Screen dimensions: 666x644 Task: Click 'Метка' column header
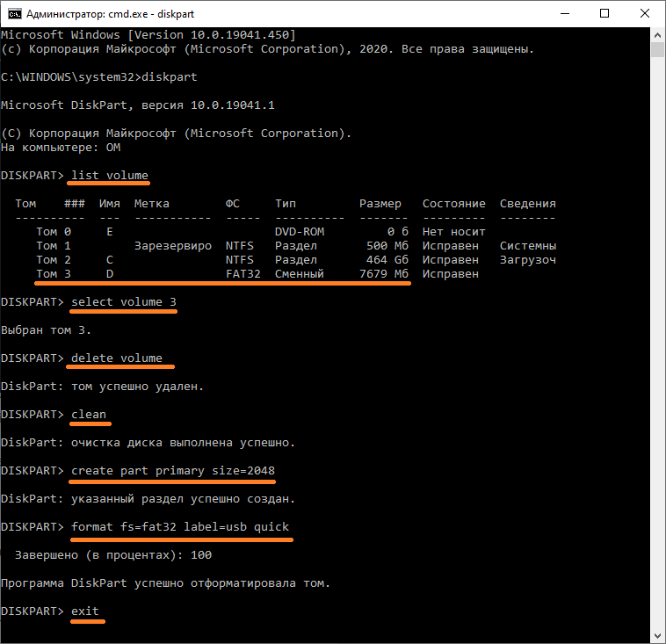(x=152, y=204)
